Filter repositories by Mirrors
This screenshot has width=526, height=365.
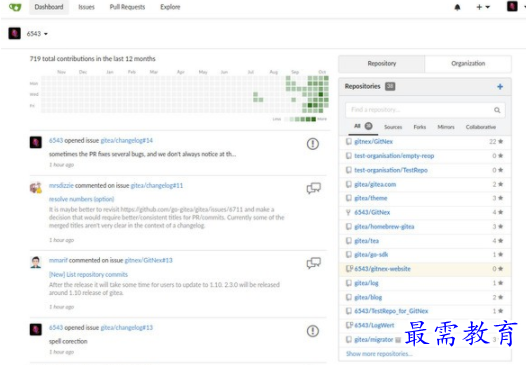coord(446,127)
